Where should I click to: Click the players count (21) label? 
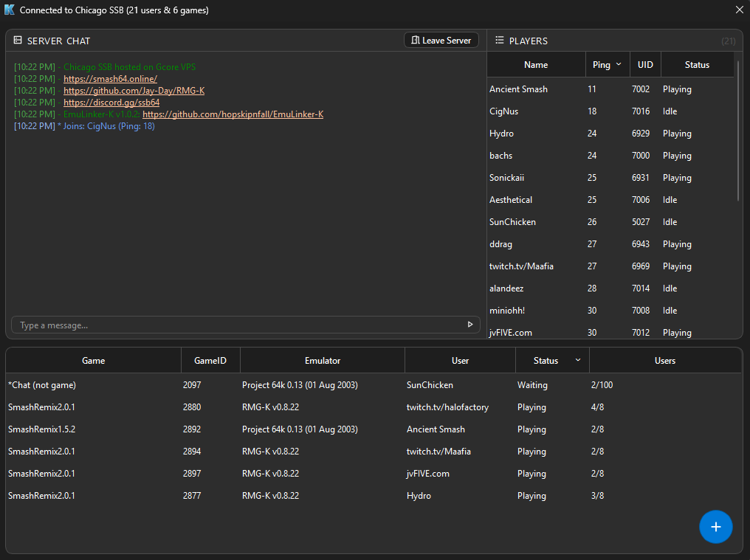point(728,41)
